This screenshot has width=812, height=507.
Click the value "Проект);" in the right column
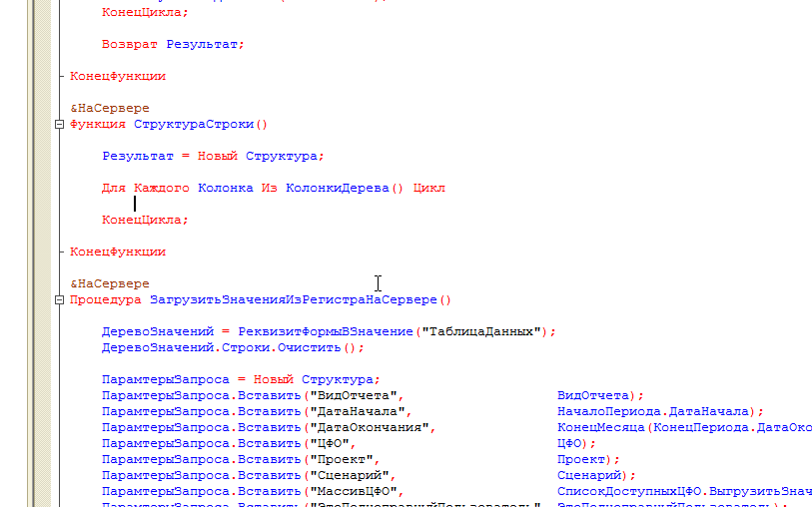589,460
